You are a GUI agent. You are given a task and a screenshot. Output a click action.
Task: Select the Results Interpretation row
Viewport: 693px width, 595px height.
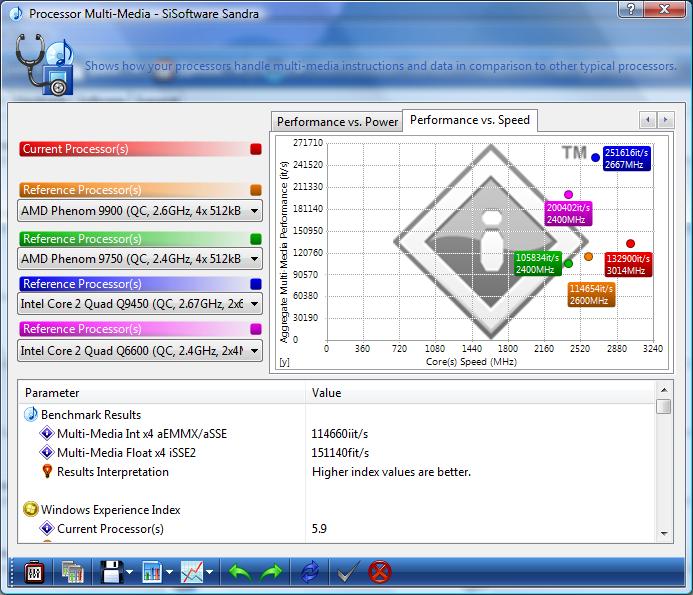tap(337, 472)
